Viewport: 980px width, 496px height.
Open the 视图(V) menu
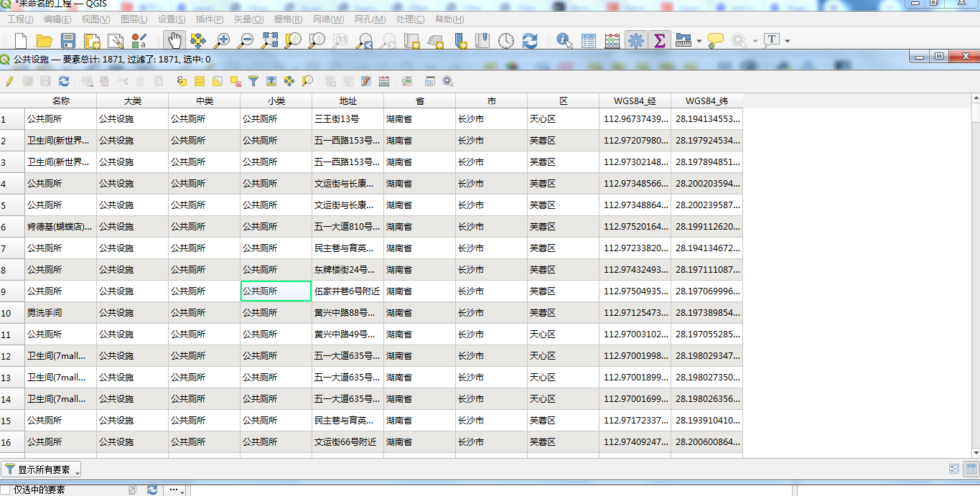(x=95, y=19)
